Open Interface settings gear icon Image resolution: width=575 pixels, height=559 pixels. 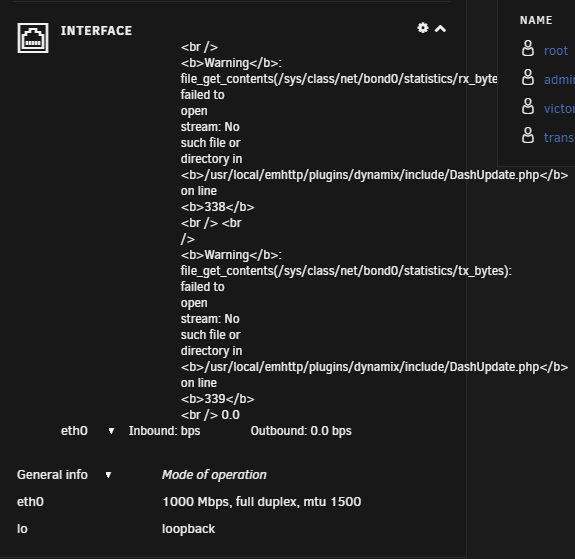click(x=423, y=28)
